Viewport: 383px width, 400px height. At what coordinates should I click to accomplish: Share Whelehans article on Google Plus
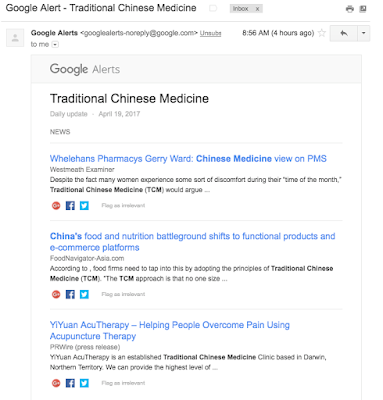[56, 206]
